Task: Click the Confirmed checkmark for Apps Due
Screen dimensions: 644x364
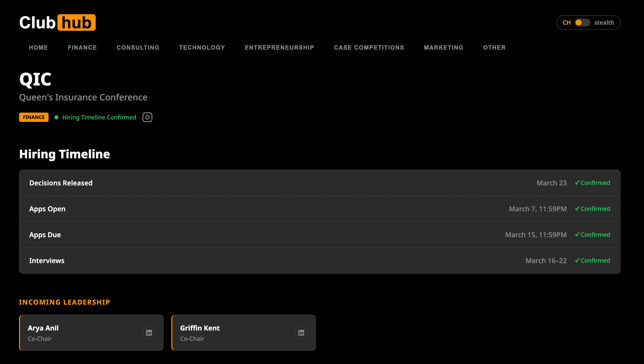Action: [593, 235]
